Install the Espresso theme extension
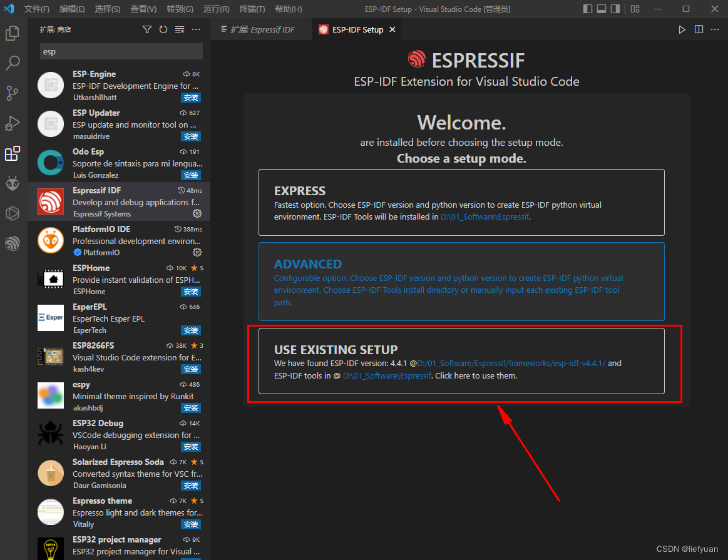728x560 pixels. 191,524
